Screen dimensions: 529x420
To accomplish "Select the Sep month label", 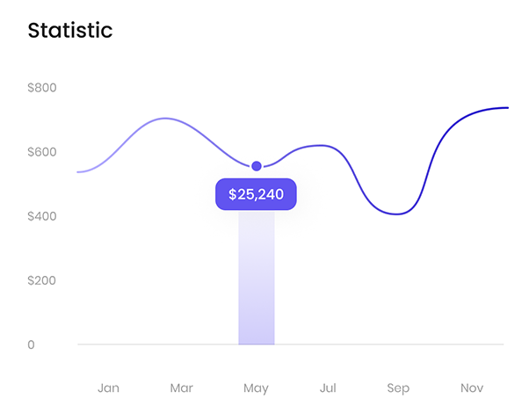I will tap(398, 388).
